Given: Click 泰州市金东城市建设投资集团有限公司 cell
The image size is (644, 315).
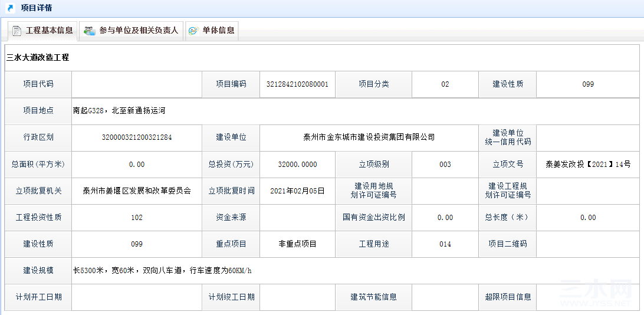Looking at the screenshot, I should click(369, 137).
